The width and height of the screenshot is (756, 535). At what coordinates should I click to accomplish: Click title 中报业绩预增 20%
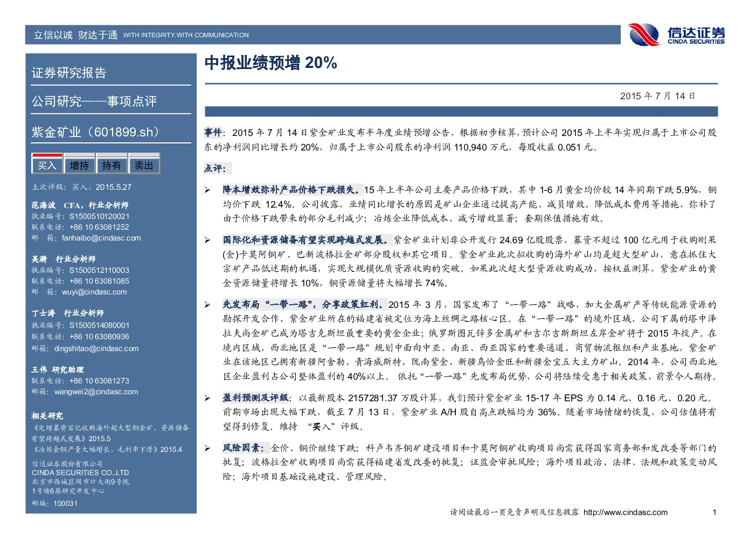pos(271,63)
